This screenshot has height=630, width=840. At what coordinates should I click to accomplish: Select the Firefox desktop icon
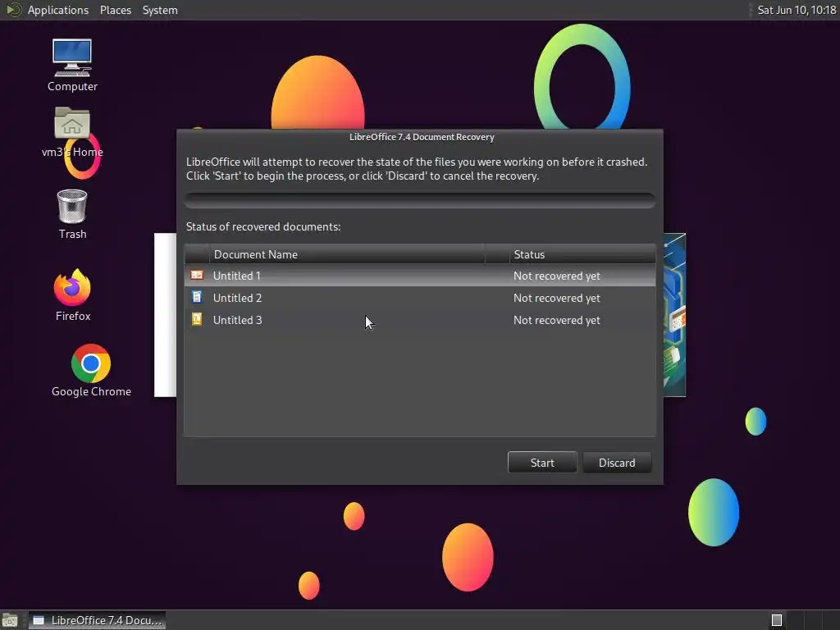pyautogui.click(x=73, y=295)
